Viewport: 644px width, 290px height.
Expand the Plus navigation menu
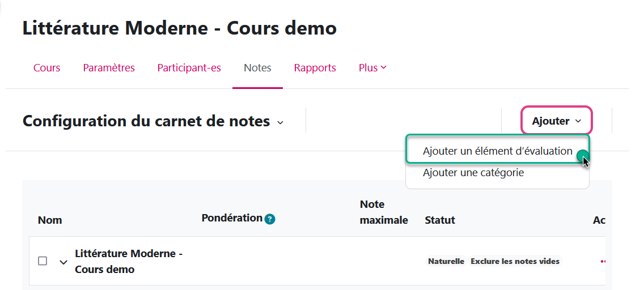[372, 68]
